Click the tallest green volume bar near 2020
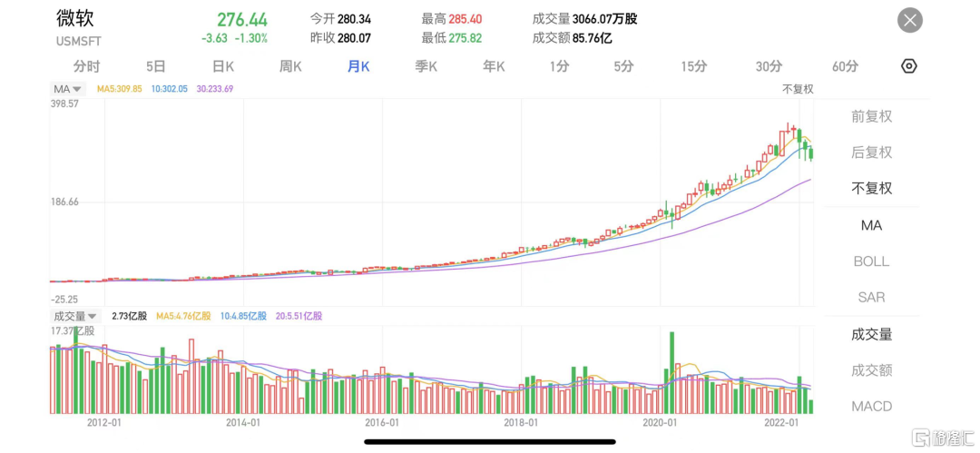The image size is (980, 453). (671, 372)
